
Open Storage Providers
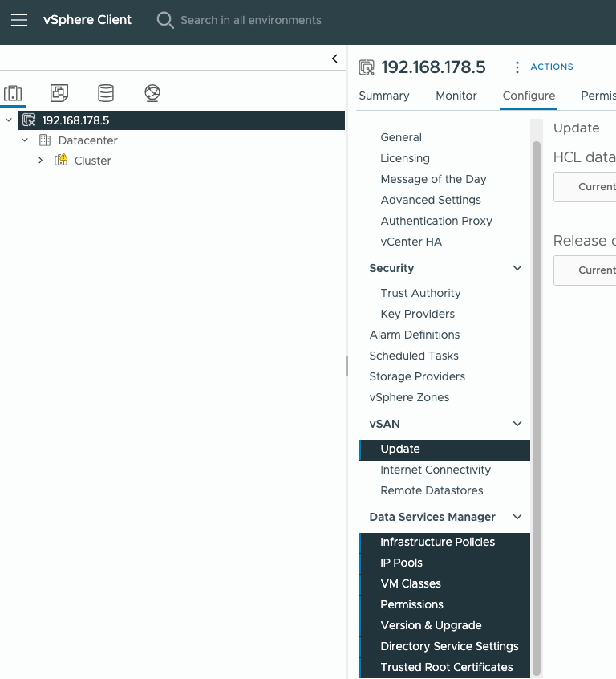417,376
